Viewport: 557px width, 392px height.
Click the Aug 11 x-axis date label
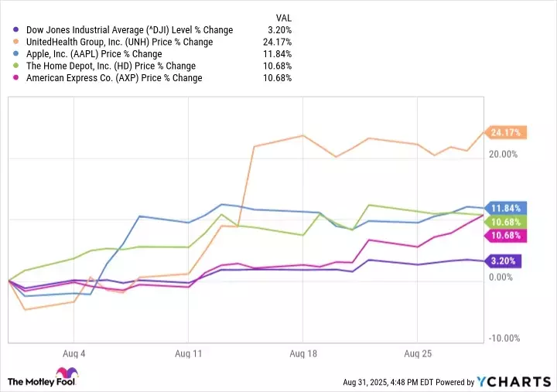point(188,353)
